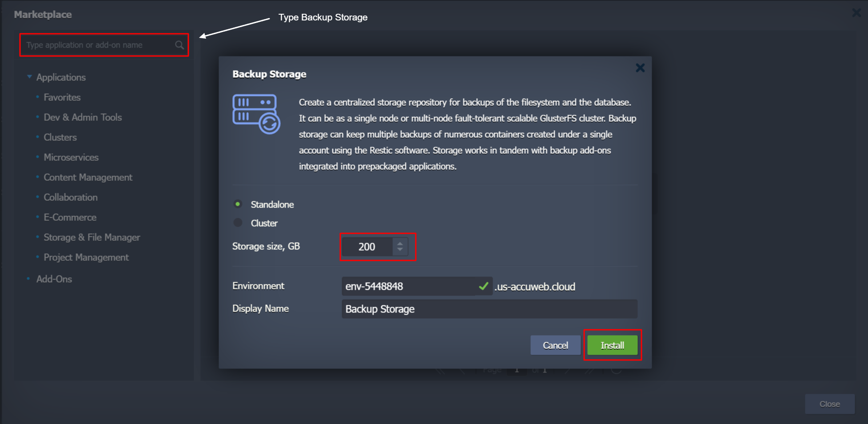
Task: Click the Backup Storage server icon
Action: [x=256, y=114]
